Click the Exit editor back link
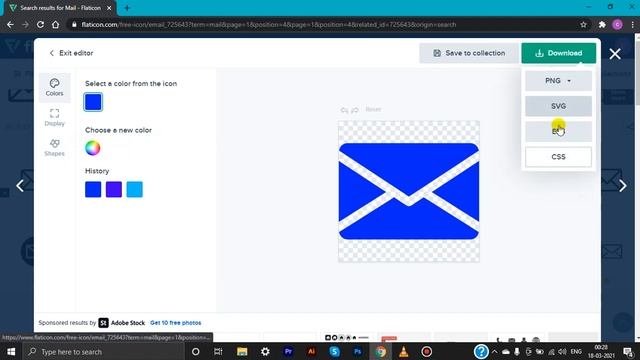This screenshot has width=640, height=360. tap(71, 53)
